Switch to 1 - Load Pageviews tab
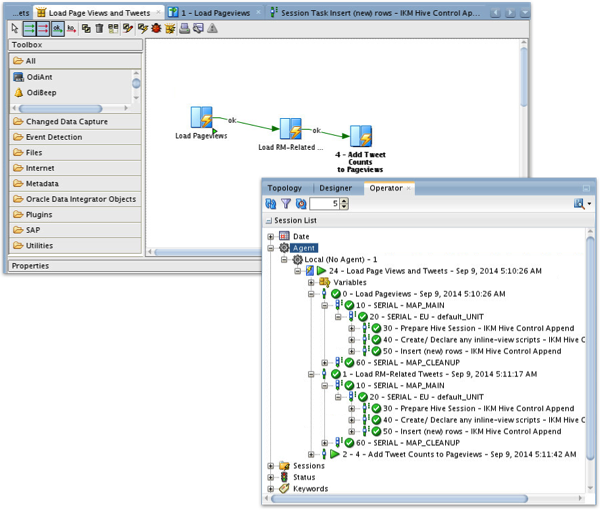Image resolution: width=600 pixels, height=510 pixels. (215, 13)
